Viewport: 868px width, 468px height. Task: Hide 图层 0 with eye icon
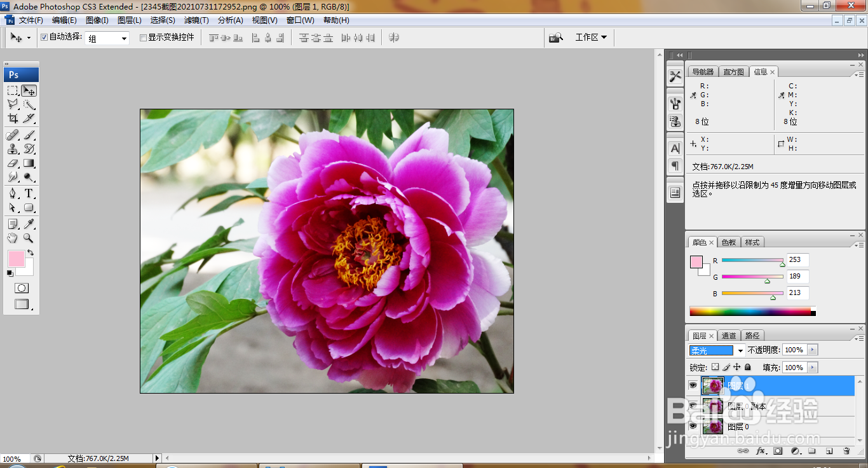(693, 426)
